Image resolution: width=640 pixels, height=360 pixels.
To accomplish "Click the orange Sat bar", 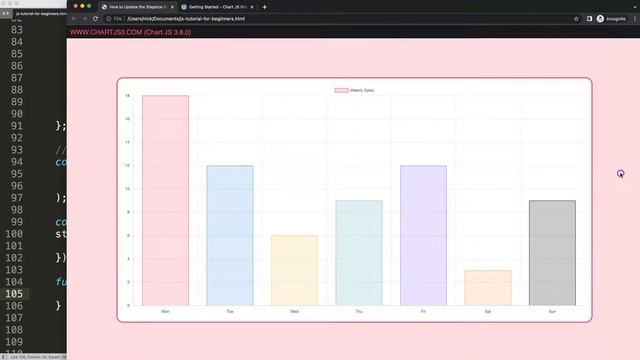I will pos(488,288).
